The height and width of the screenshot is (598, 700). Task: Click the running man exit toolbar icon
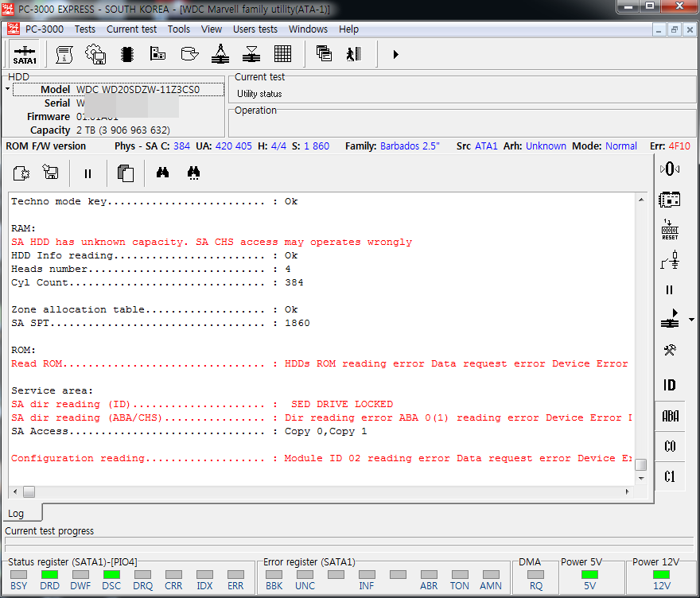354,54
